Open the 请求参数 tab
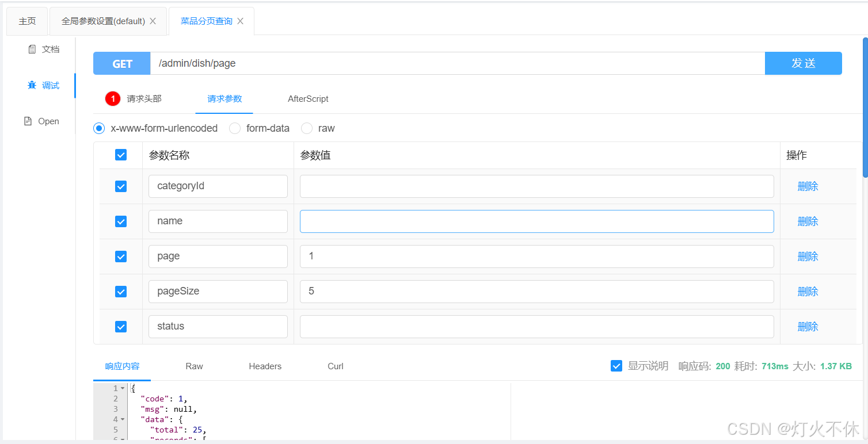The image size is (868, 444). point(224,99)
